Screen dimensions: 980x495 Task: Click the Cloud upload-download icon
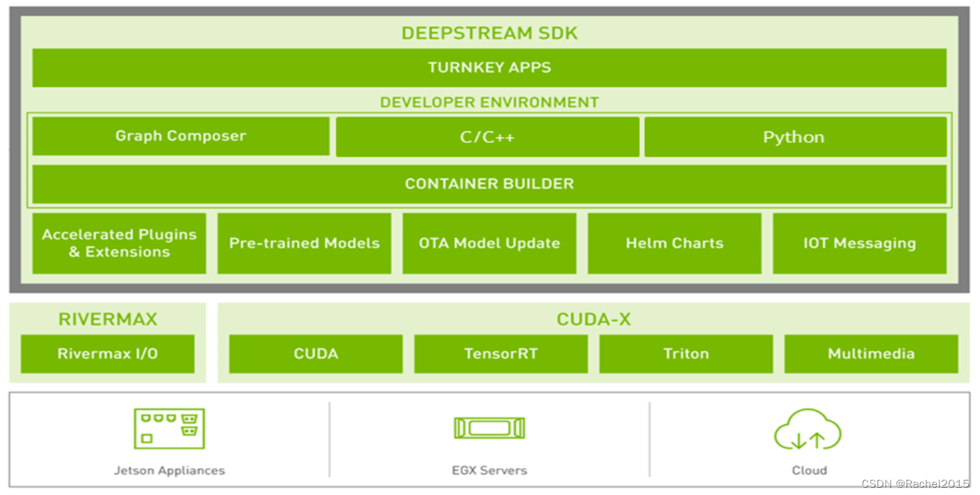(808, 429)
